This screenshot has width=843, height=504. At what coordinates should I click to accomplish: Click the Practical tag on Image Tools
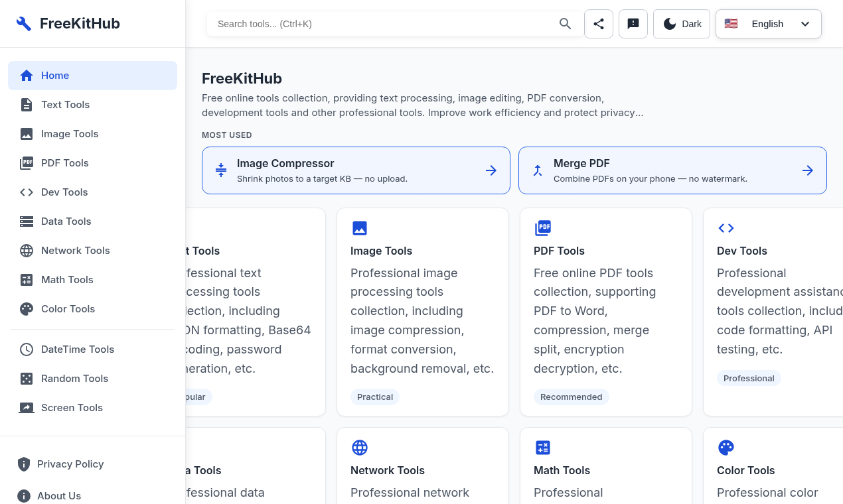375,397
